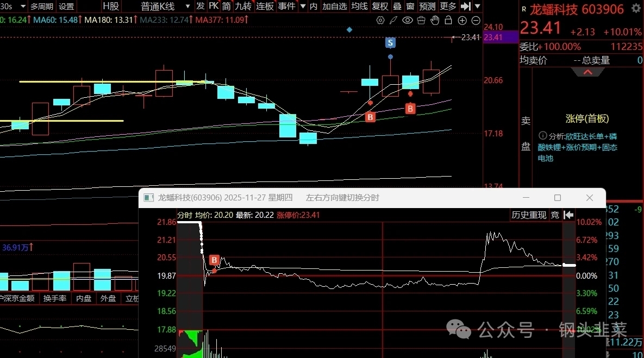644x358 pixels.
Task: Click the collapse arrow icon in popup toolbar
Action: tap(568, 215)
